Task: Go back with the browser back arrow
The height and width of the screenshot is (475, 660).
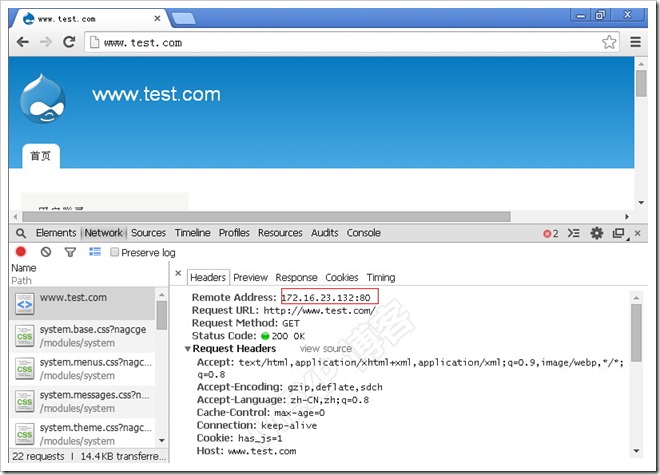Action: [x=23, y=42]
